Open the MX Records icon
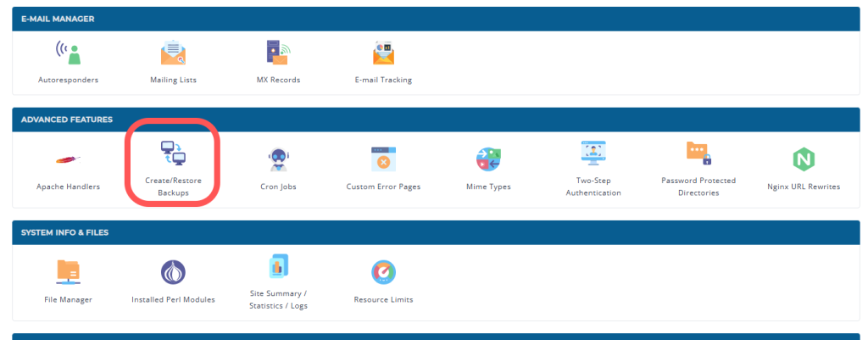Viewport: 868px width, 340px height. click(x=278, y=53)
